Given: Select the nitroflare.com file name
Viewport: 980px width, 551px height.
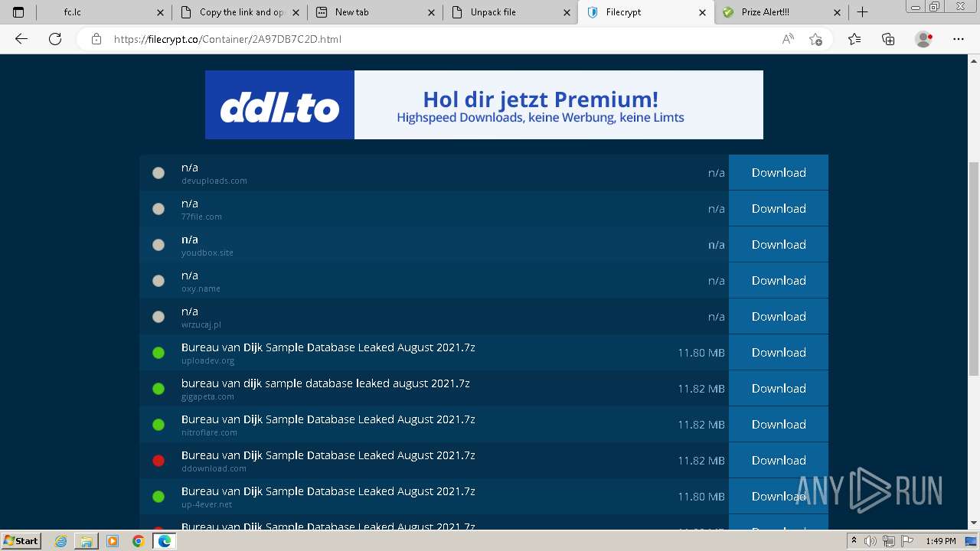Looking at the screenshot, I should pos(328,419).
